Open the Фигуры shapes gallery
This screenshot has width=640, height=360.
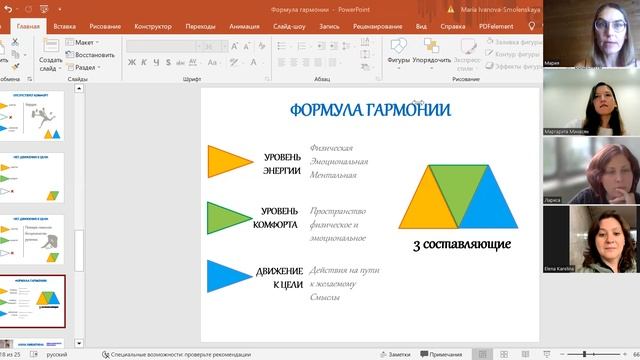[x=398, y=53]
